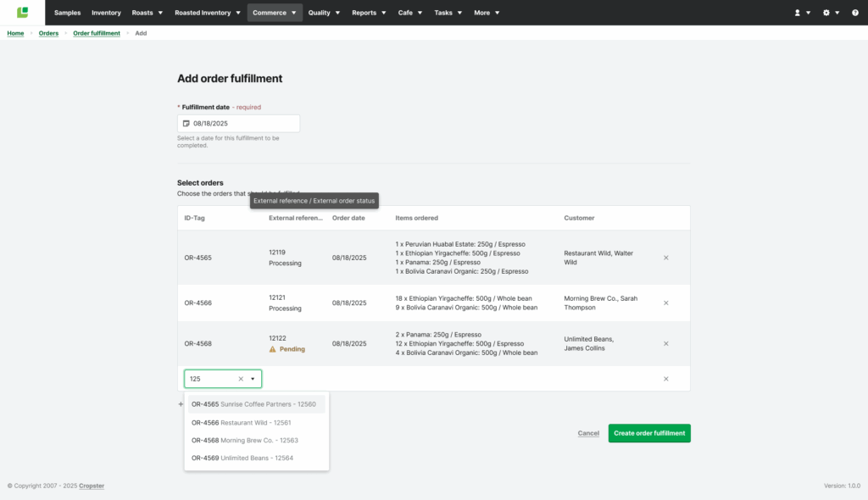Remove order OR-4568 from the list

666,343
